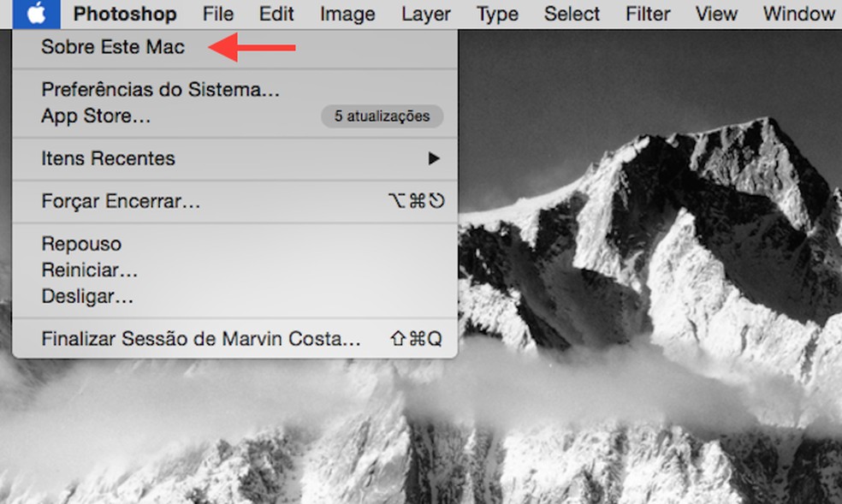Click Finalizar Sessão de Marvin Costa
Image resolution: width=842 pixels, height=504 pixels.
pos(199,339)
